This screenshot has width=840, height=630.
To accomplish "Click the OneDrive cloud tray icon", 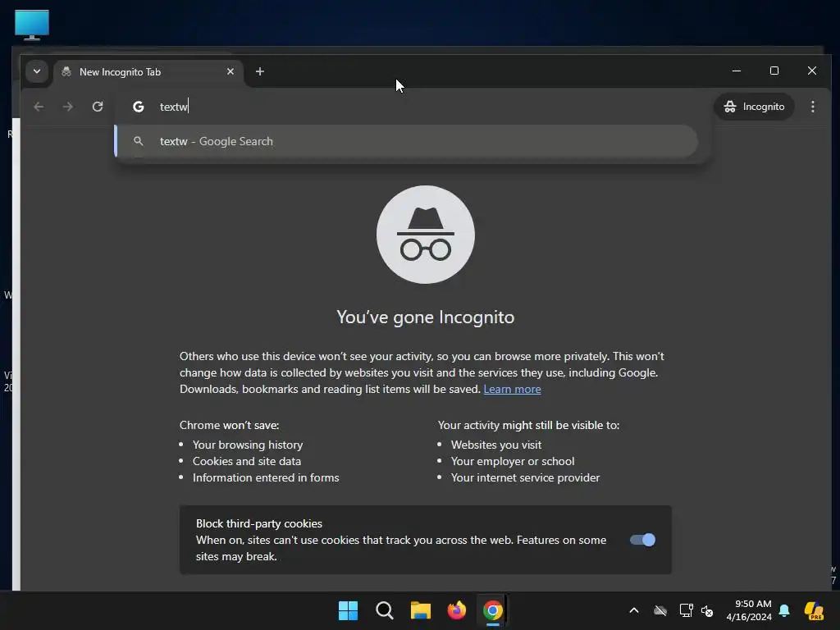I will [x=660, y=610].
